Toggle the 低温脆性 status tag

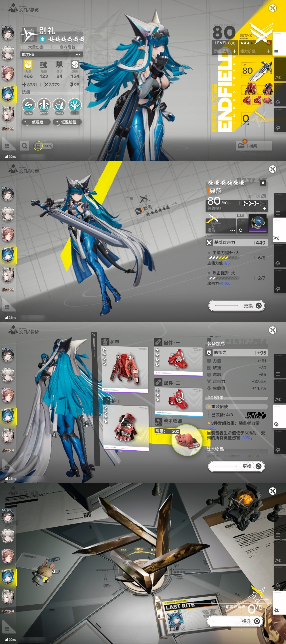67,122
